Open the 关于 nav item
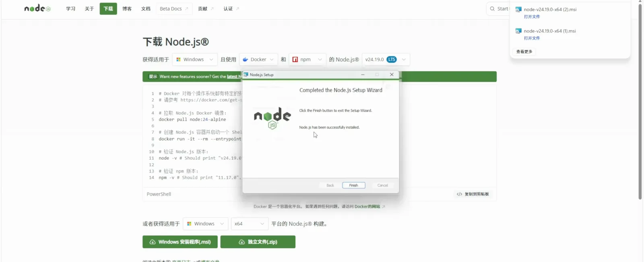Viewport: 644px width, 262px height. [x=89, y=8]
